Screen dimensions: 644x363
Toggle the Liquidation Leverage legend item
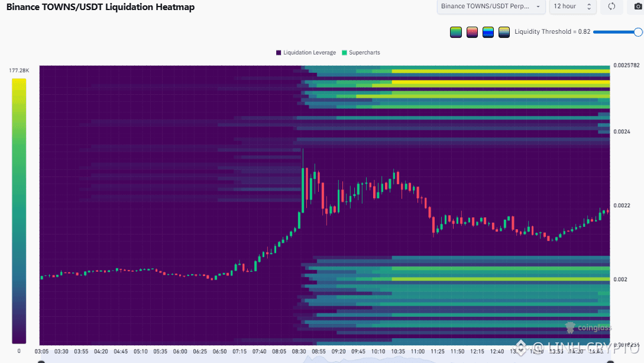(x=306, y=53)
